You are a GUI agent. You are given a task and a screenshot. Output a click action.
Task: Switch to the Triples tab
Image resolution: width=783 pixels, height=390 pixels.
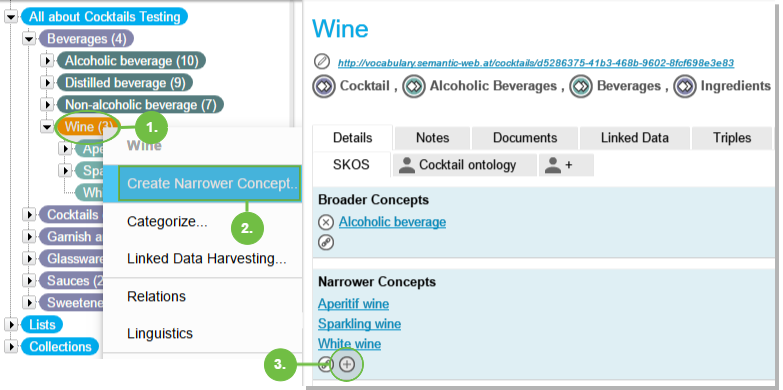[x=732, y=138]
